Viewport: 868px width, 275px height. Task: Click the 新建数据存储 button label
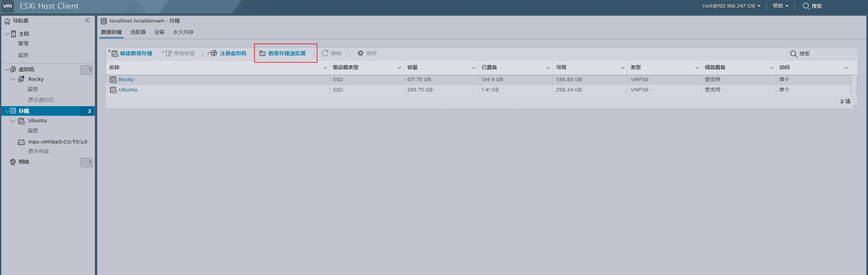click(x=136, y=53)
